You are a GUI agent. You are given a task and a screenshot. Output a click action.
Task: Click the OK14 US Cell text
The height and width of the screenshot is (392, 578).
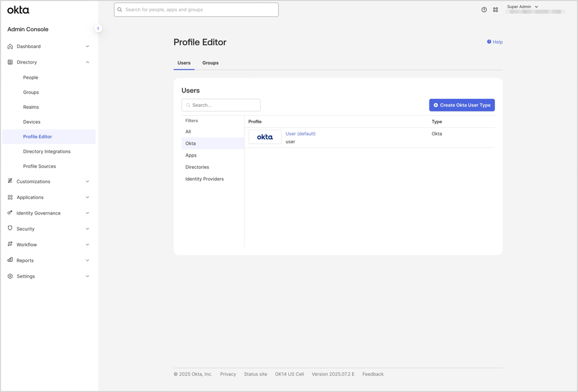290,374
